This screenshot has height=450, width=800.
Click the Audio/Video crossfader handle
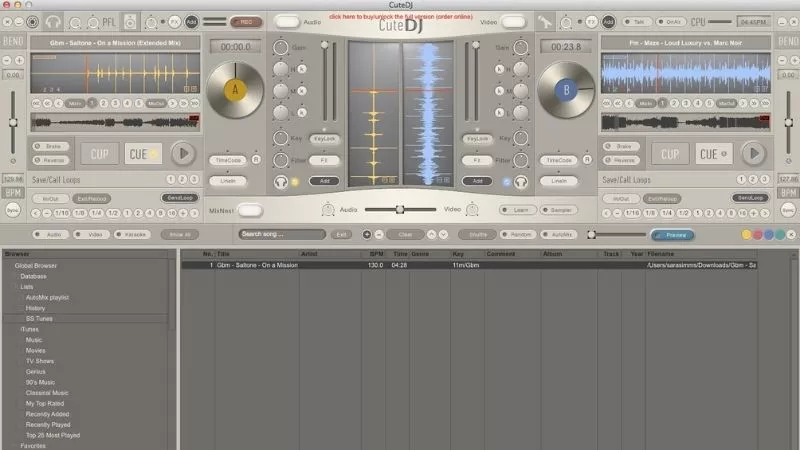click(400, 209)
